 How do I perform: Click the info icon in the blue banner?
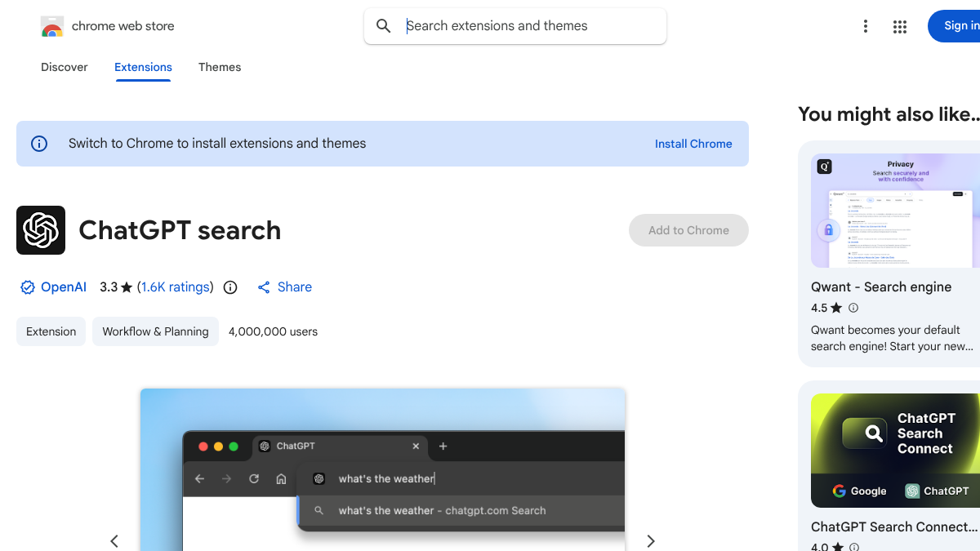click(39, 144)
